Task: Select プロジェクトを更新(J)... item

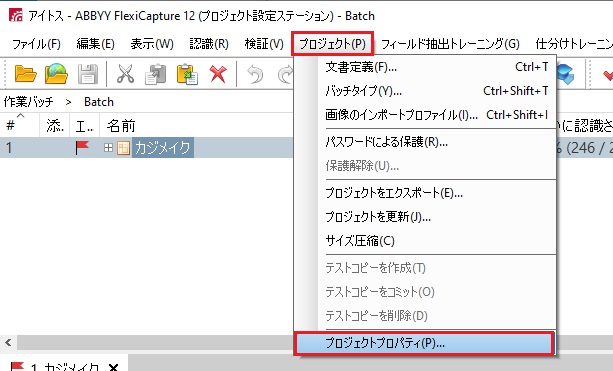Action: tap(437, 217)
